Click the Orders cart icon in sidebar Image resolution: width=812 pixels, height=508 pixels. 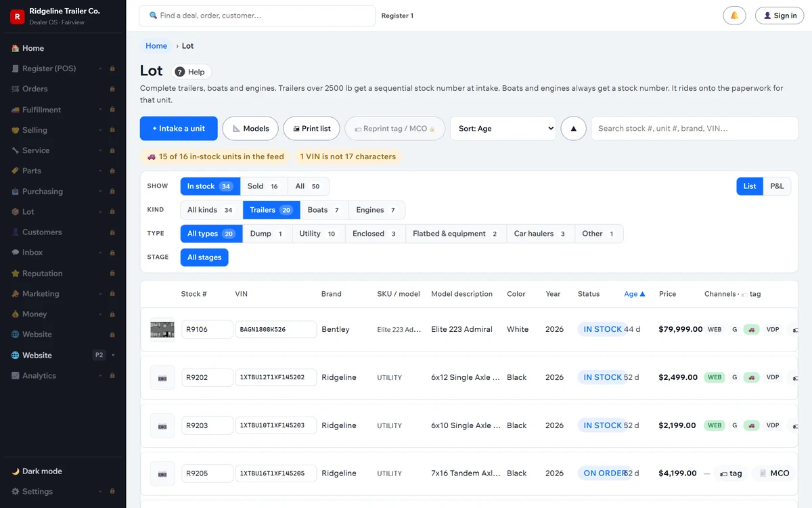click(x=16, y=89)
